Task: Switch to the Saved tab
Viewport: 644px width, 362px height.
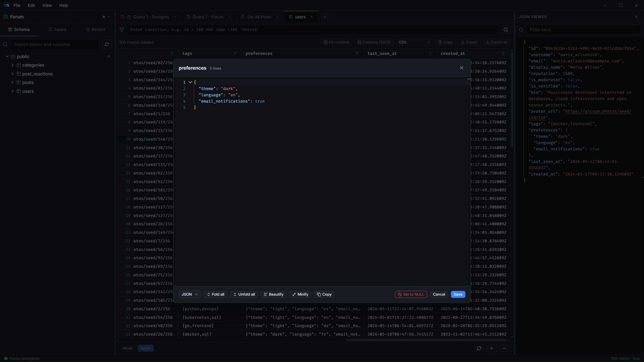Action: 57,30
